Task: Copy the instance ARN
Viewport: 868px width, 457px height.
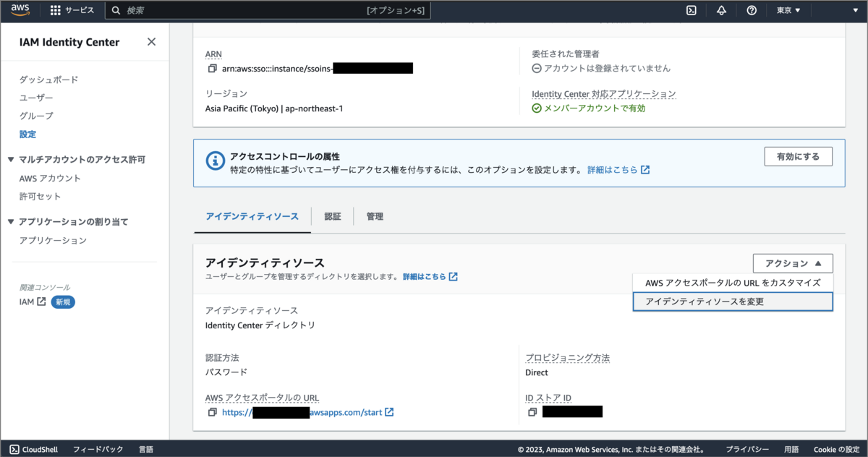Action: click(x=212, y=69)
